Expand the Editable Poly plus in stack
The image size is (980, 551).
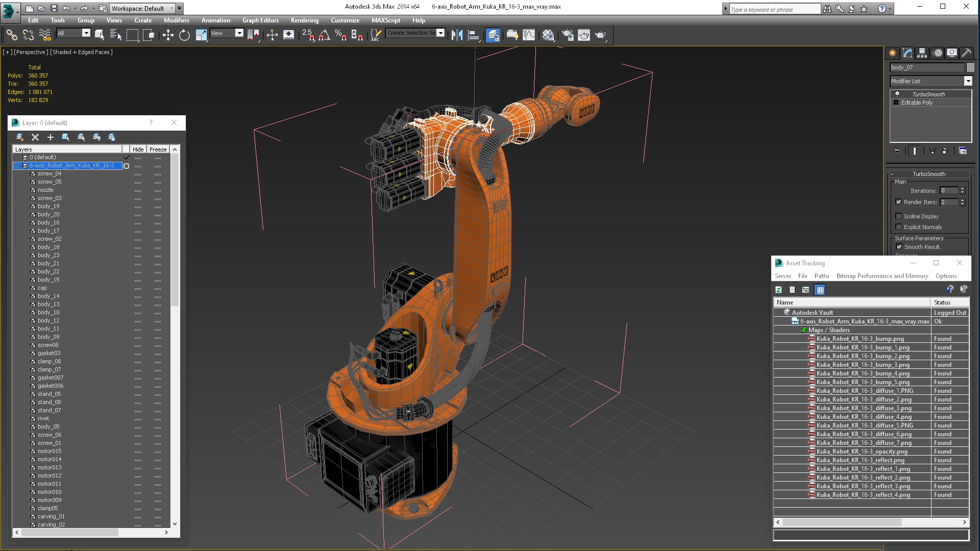pyautogui.click(x=896, y=102)
